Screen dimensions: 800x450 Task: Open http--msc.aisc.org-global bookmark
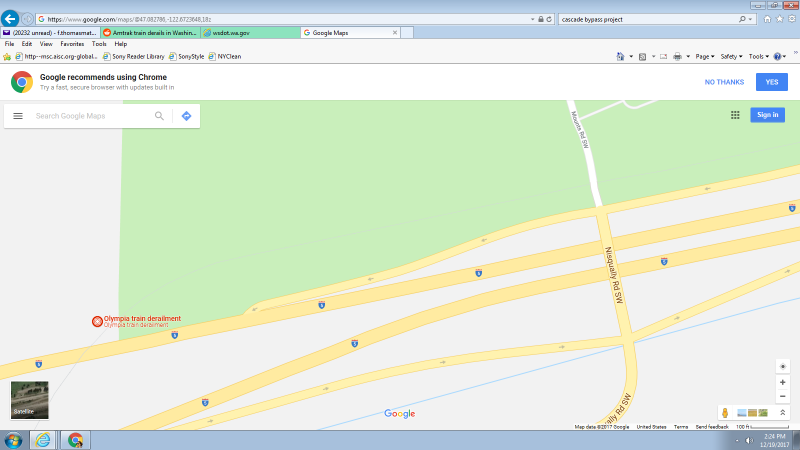pyautogui.click(x=56, y=57)
